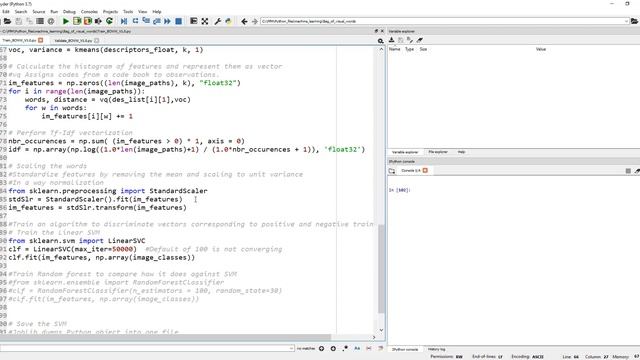Open the View menu
The image size is (640, 360).
(142, 12)
